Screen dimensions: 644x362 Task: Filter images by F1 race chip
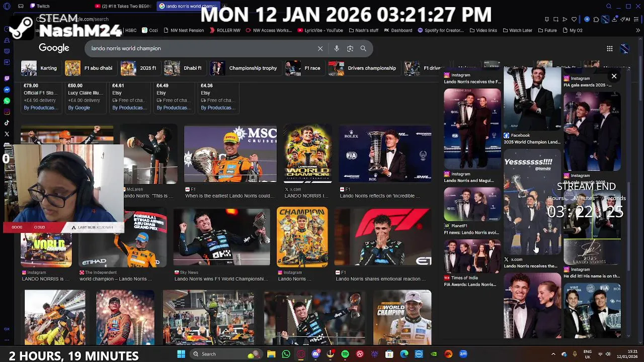tap(303, 68)
